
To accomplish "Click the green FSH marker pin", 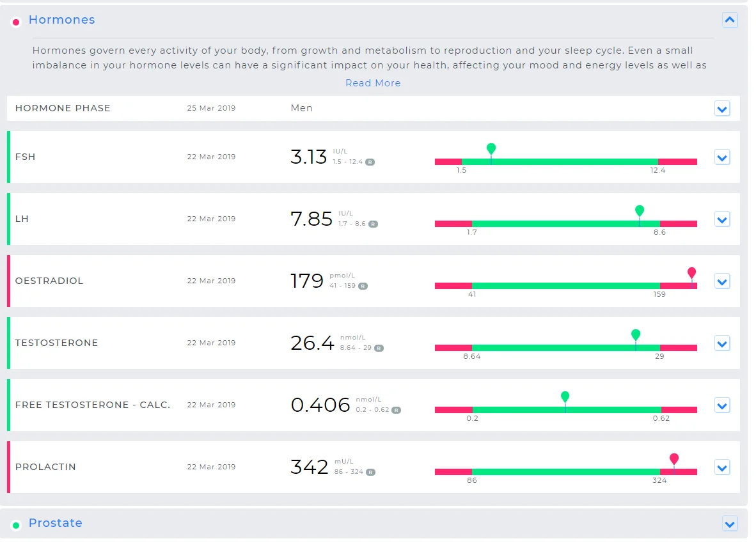I will [491, 149].
